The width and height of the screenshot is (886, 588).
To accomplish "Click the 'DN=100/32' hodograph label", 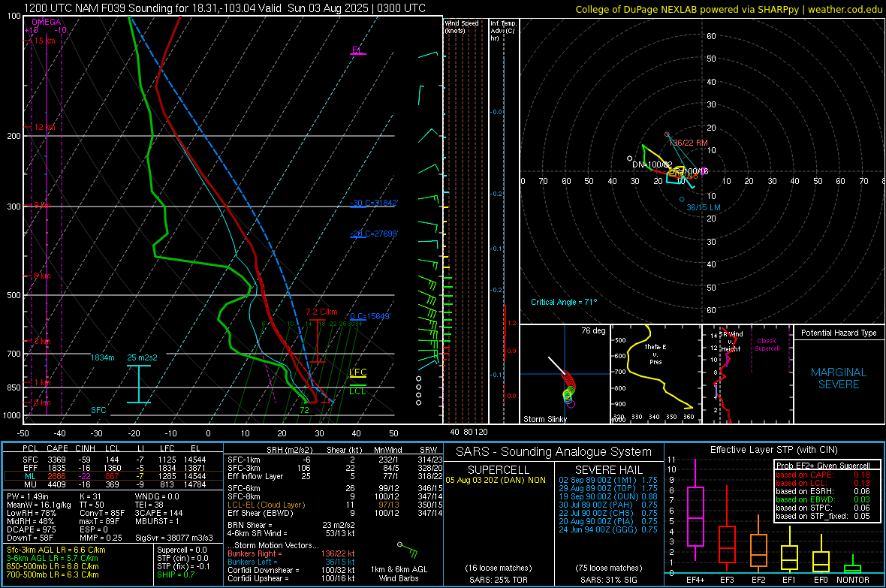I will tap(652, 164).
